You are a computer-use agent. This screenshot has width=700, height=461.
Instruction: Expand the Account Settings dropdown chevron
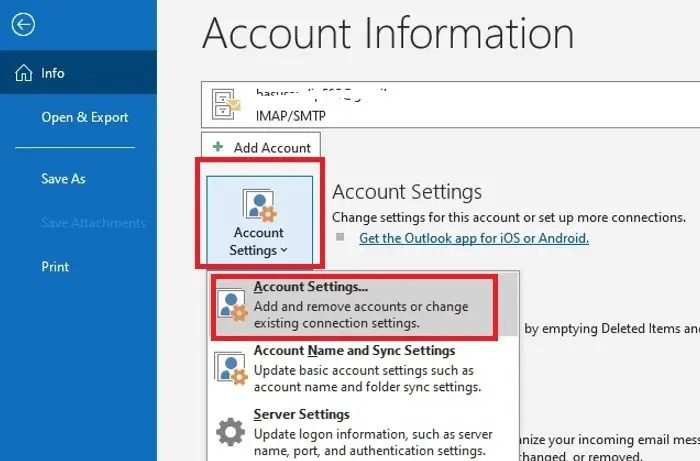284,251
